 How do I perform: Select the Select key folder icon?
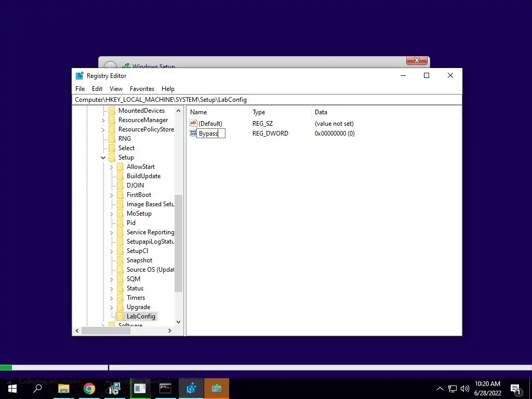(x=112, y=148)
